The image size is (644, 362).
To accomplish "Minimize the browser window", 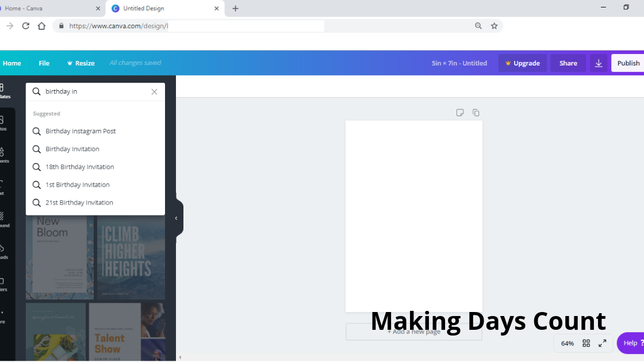I will [x=603, y=7].
